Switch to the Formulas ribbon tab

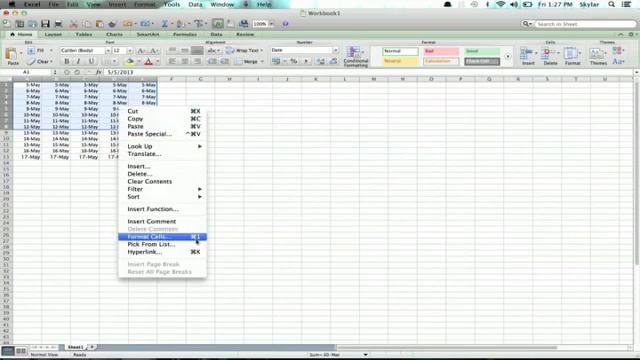pos(184,35)
